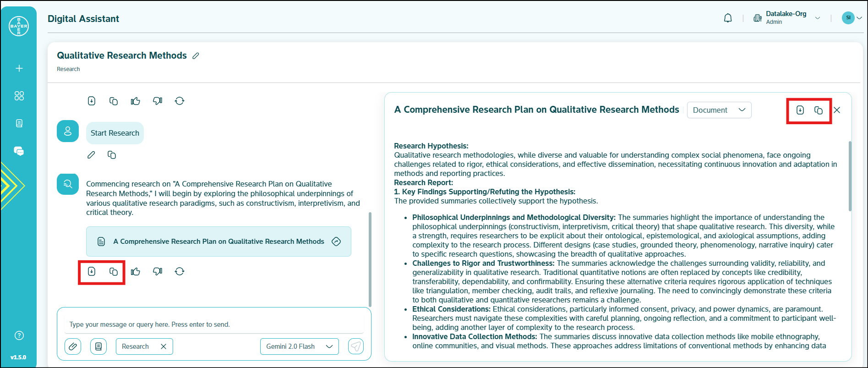This screenshot has height=368, width=868.
Task: Open the Document type dropdown
Action: pyautogui.click(x=719, y=110)
